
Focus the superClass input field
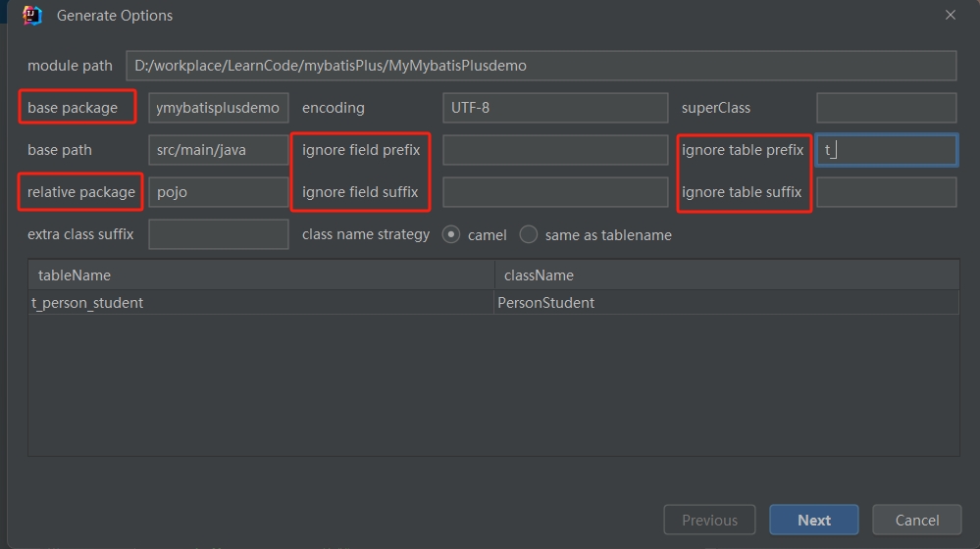pos(886,108)
